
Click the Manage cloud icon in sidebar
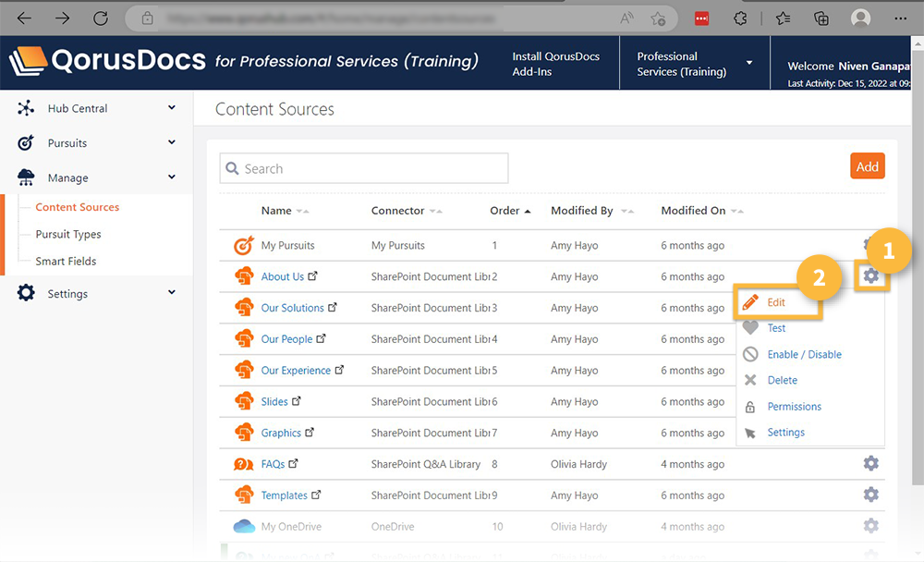[x=26, y=177]
